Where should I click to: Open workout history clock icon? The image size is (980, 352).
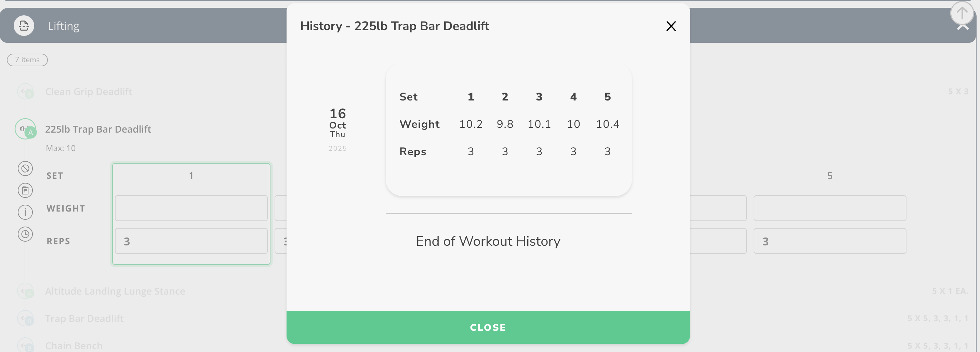click(x=25, y=234)
